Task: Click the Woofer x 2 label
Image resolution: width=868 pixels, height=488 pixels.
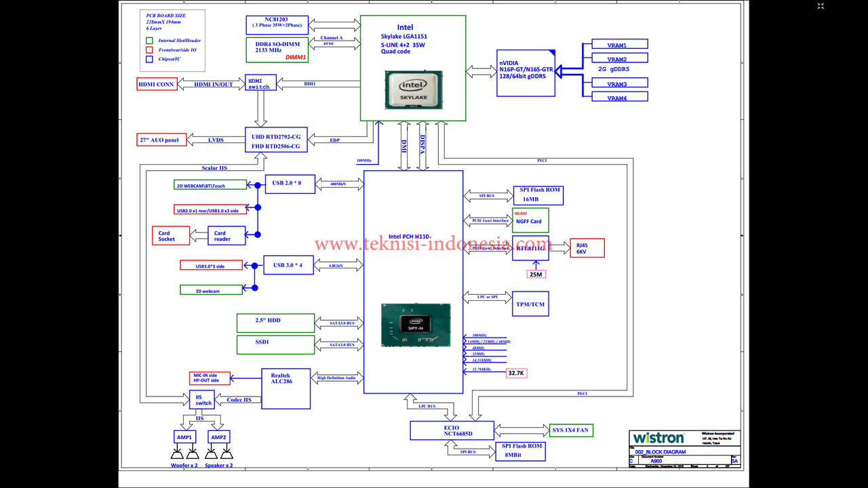Action: (x=184, y=465)
